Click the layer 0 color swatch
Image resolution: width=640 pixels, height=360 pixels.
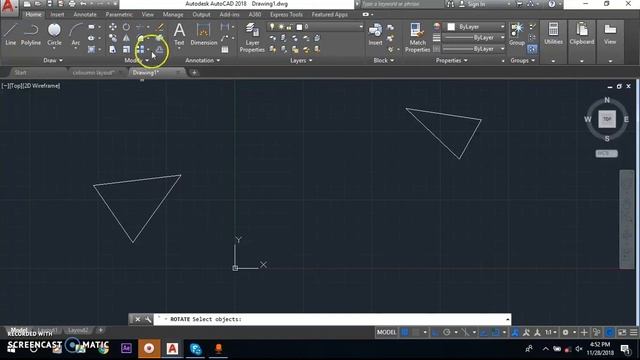[x=299, y=27]
